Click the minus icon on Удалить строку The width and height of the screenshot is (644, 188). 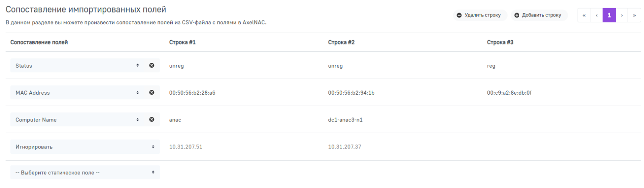pyautogui.click(x=459, y=15)
